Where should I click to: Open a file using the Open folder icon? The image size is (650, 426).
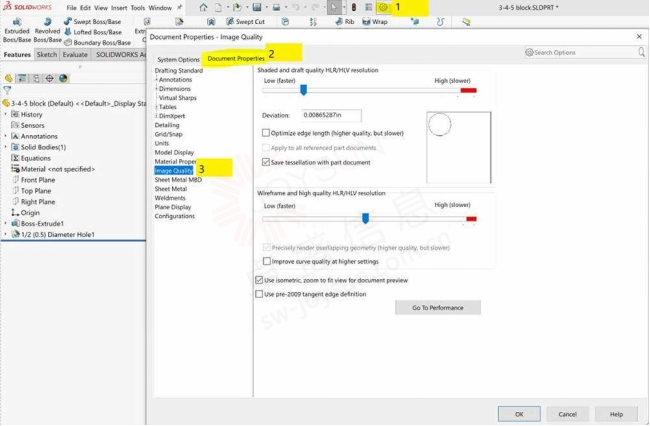[x=237, y=7]
